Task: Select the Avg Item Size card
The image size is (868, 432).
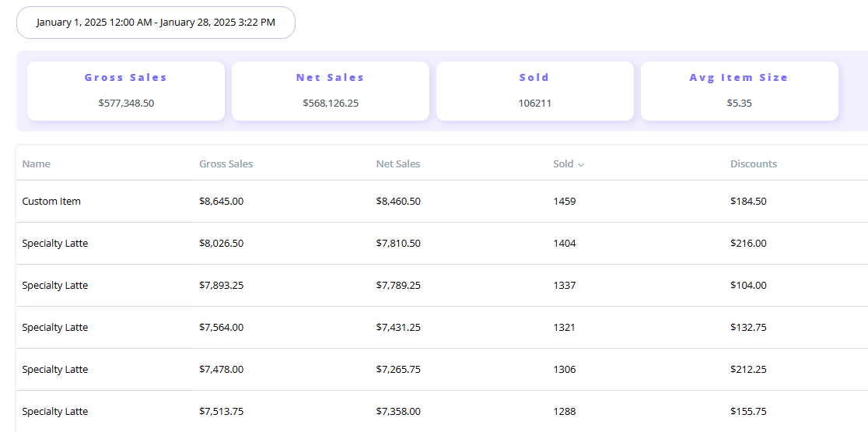Action: (739, 91)
